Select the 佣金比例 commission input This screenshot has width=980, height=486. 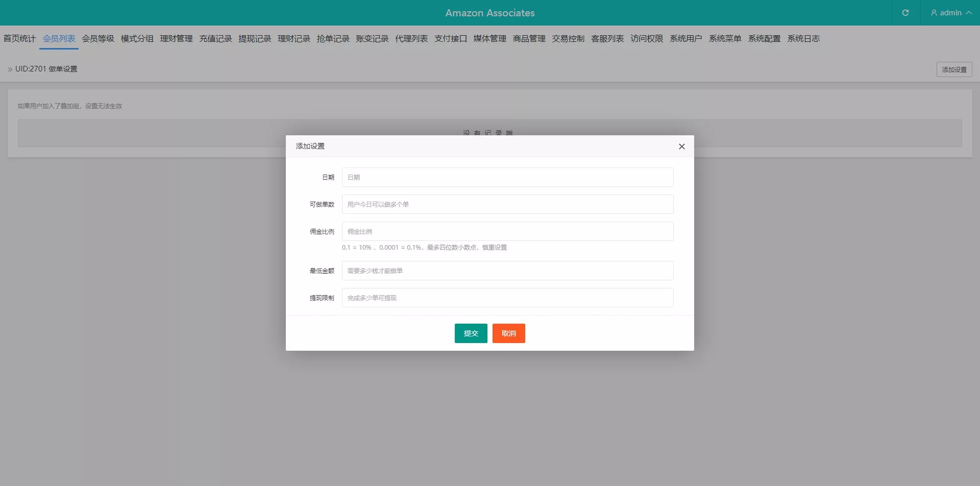(507, 231)
